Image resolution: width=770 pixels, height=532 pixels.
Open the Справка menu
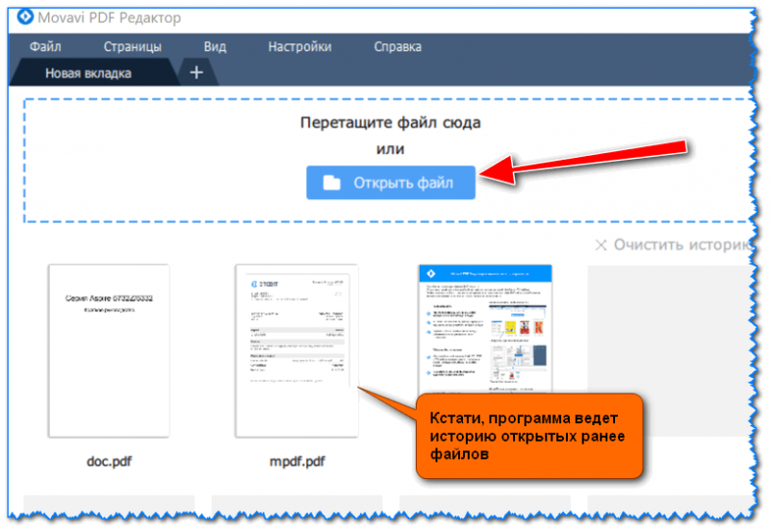click(398, 46)
